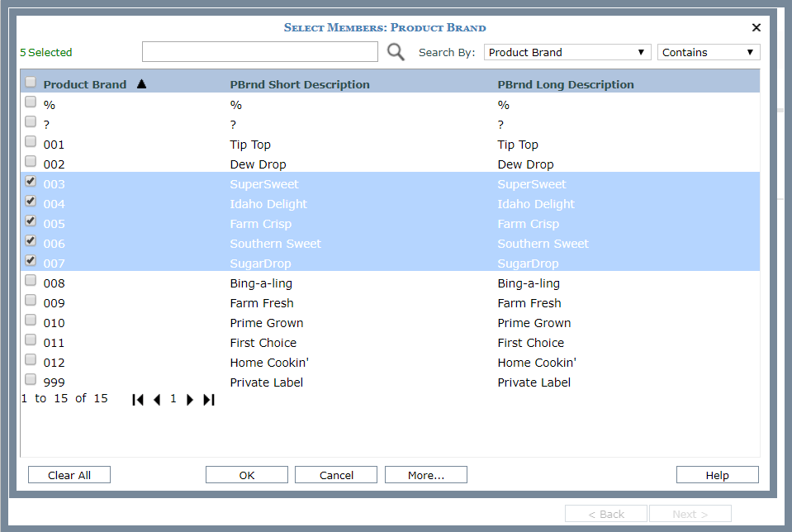
Task: Select checkbox for 001 Tip Top
Action: click(x=31, y=141)
